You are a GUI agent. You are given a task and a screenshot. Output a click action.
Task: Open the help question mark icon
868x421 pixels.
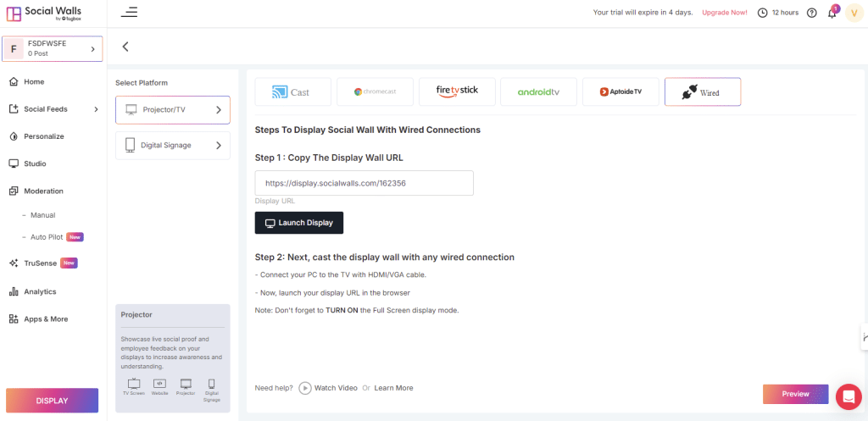[x=811, y=13]
